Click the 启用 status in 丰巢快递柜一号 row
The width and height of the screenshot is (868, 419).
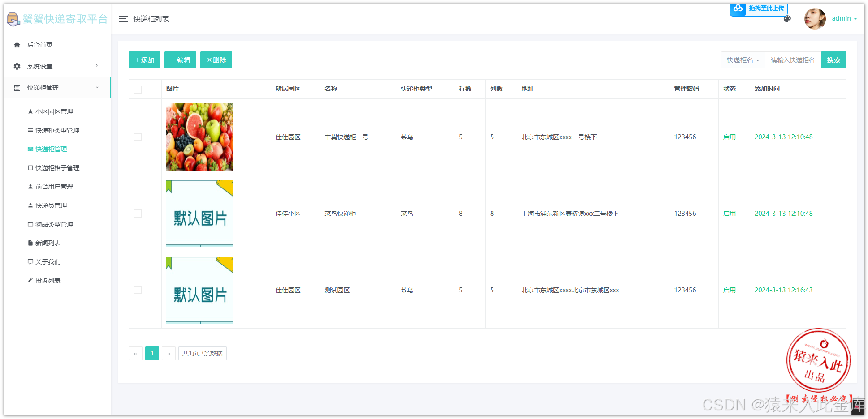point(729,137)
